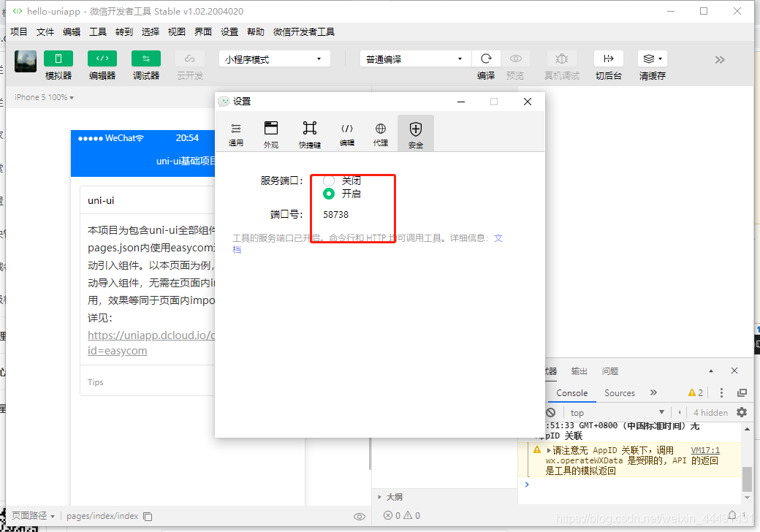The height and width of the screenshot is (532, 760).
Task: Click the 4 hidden messages label
Action: (x=710, y=412)
